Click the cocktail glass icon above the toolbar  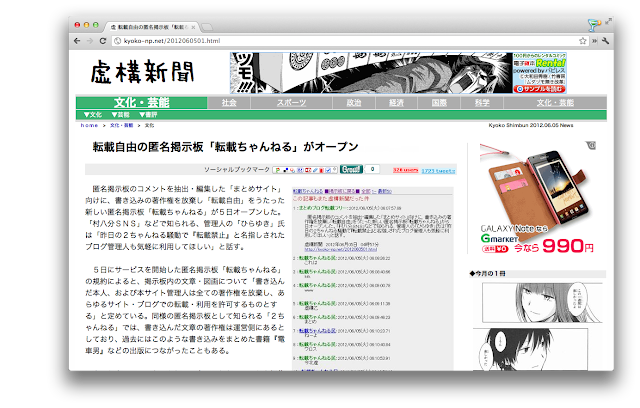(593, 25)
